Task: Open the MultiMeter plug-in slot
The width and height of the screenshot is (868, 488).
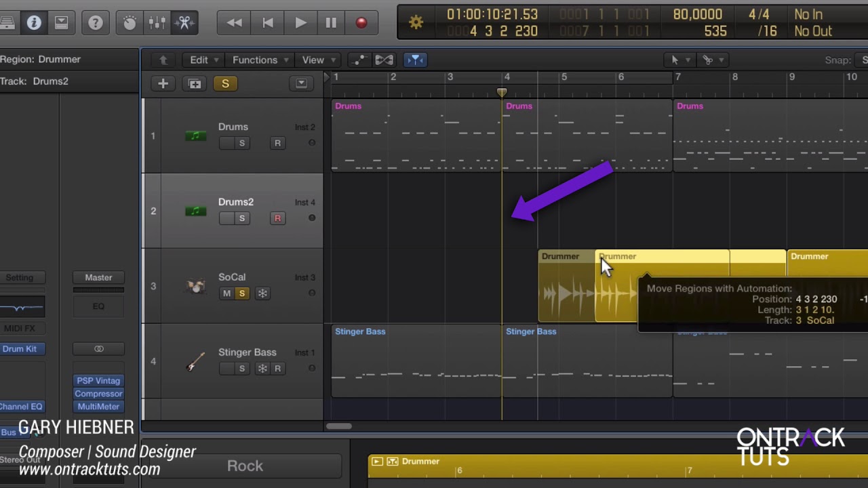Action: pyautogui.click(x=98, y=407)
